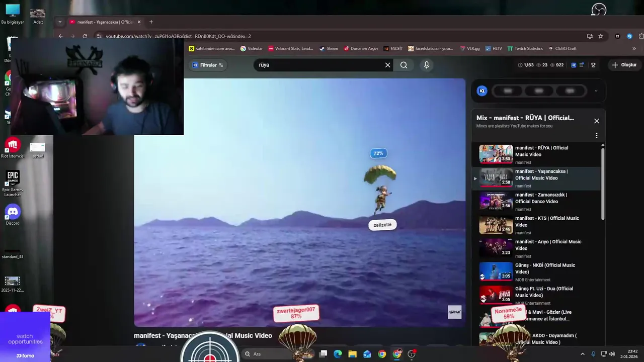Open the Oluştur create button
Image resolution: width=644 pixels, height=362 pixels.
tap(624, 65)
